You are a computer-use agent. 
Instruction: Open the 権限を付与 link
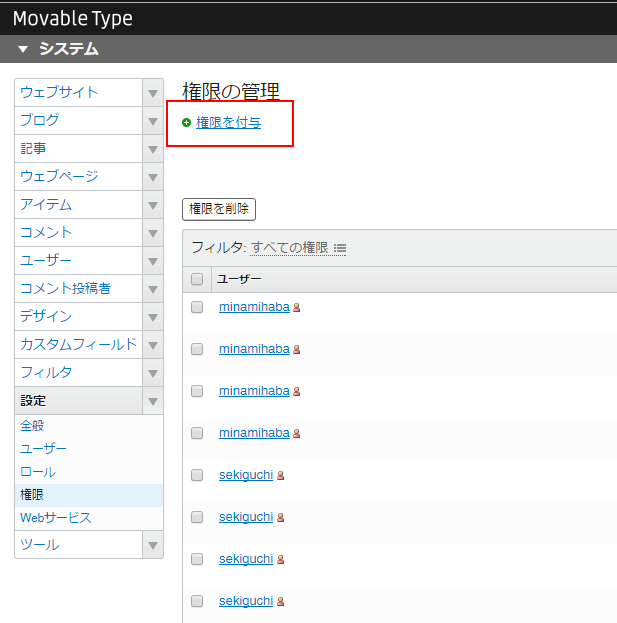click(x=228, y=123)
